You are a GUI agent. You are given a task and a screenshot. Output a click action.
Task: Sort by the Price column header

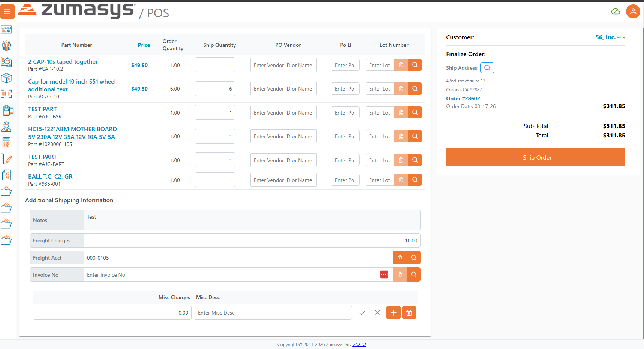click(144, 45)
